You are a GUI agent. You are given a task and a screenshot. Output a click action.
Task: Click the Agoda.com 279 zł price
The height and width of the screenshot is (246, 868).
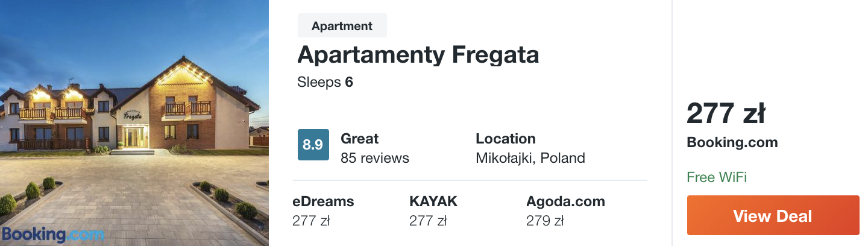[544, 221]
